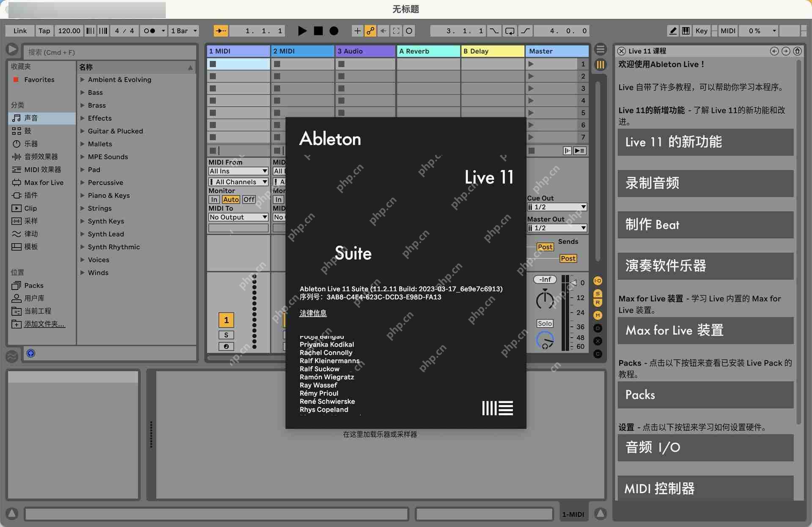Select the 3 Audio track header

pos(365,51)
